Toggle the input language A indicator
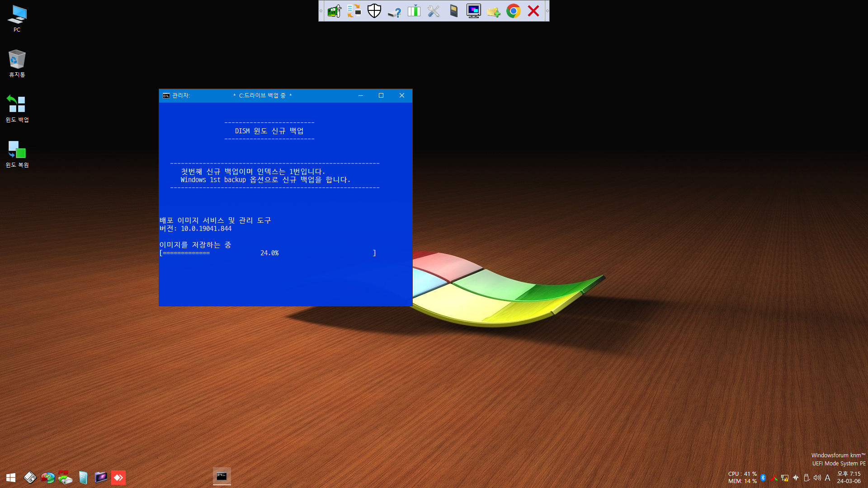 [x=827, y=478]
